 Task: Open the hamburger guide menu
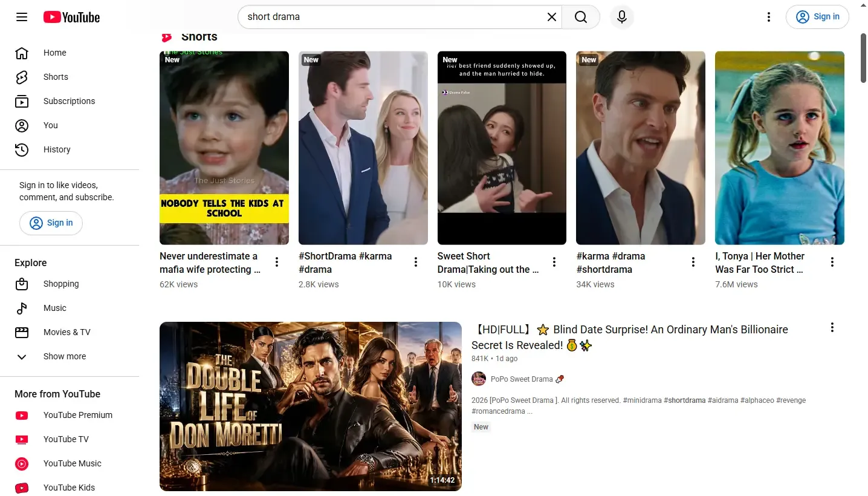click(22, 17)
